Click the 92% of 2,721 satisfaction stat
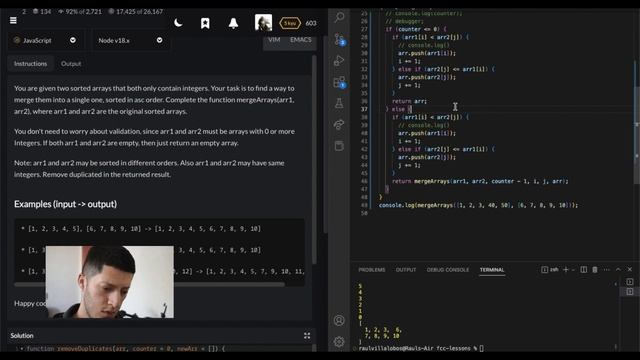The image size is (640, 360). coord(80,11)
